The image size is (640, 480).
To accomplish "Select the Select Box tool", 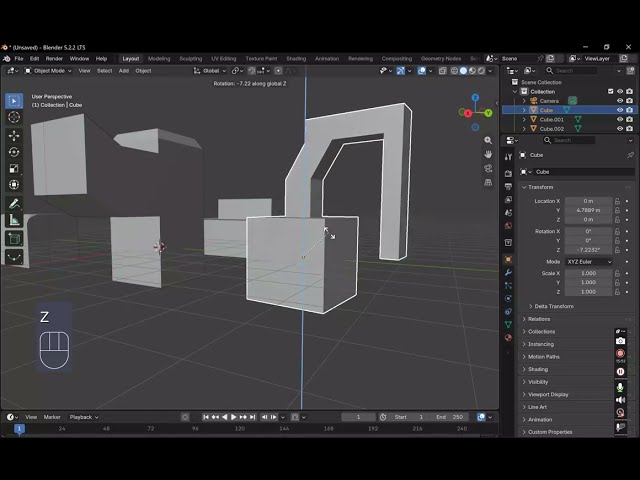I will click(x=14, y=101).
